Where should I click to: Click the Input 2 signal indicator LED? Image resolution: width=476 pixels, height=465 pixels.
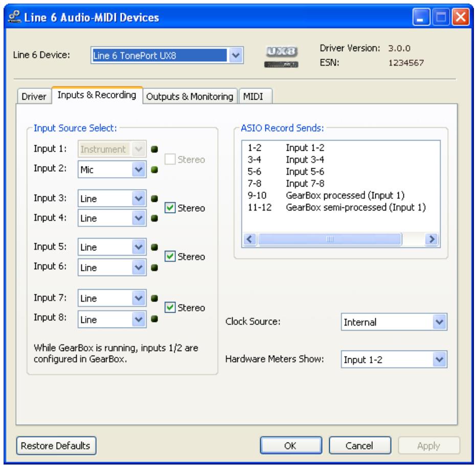[x=154, y=170]
